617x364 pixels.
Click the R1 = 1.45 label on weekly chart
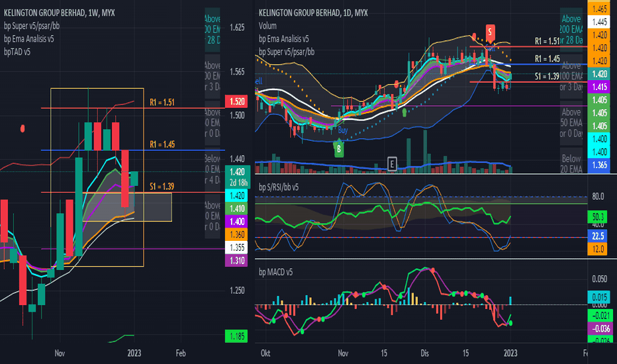tap(162, 144)
